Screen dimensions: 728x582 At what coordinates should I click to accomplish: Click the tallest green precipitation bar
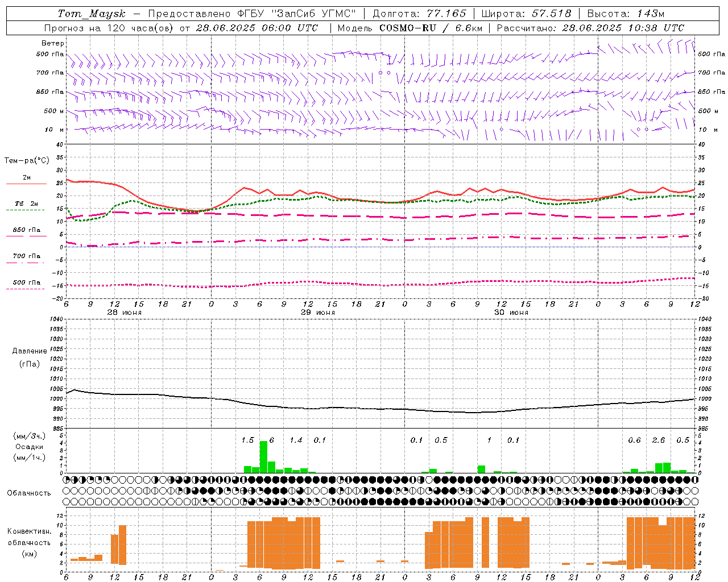[263, 457]
